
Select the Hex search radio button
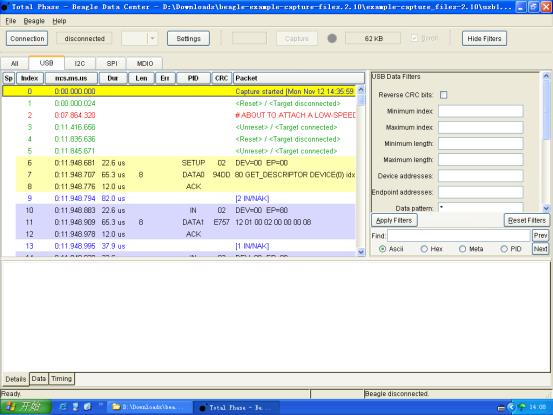(424, 249)
